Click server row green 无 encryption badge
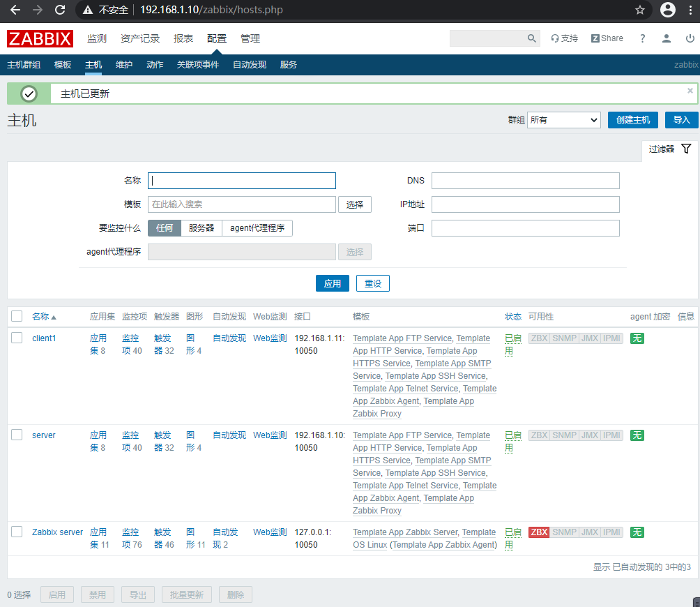The image size is (700, 607). point(637,435)
